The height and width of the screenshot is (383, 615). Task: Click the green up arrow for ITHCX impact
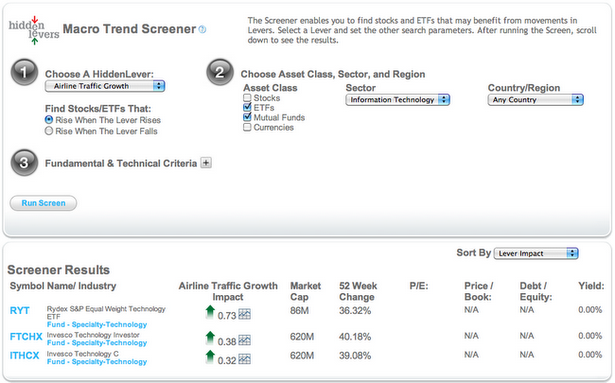pyautogui.click(x=210, y=357)
